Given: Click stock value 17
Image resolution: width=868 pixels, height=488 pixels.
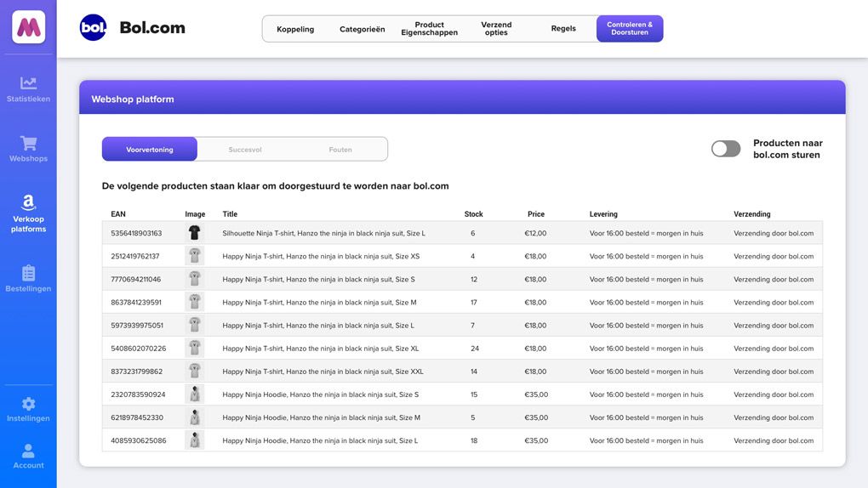Looking at the screenshot, I should [473, 303].
